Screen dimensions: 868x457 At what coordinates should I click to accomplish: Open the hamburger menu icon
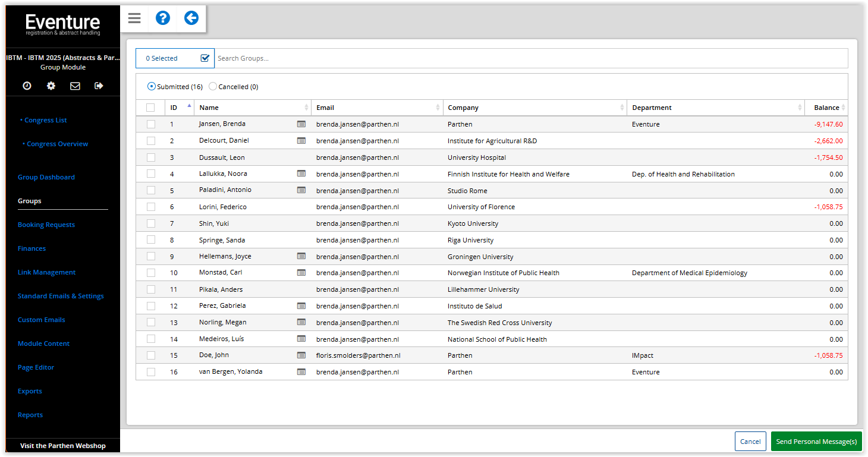(134, 18)
